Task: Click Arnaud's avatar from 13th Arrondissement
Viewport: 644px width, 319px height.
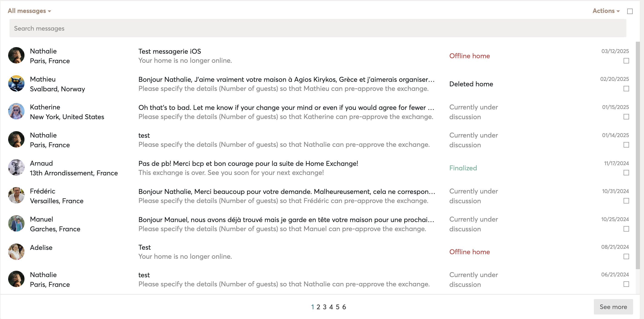Action: [16, 167]
